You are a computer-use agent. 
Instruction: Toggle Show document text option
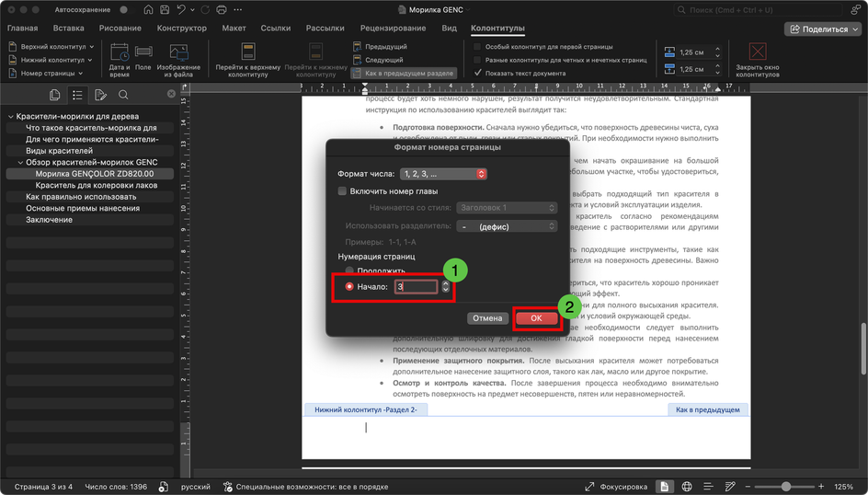pos(478,73)
